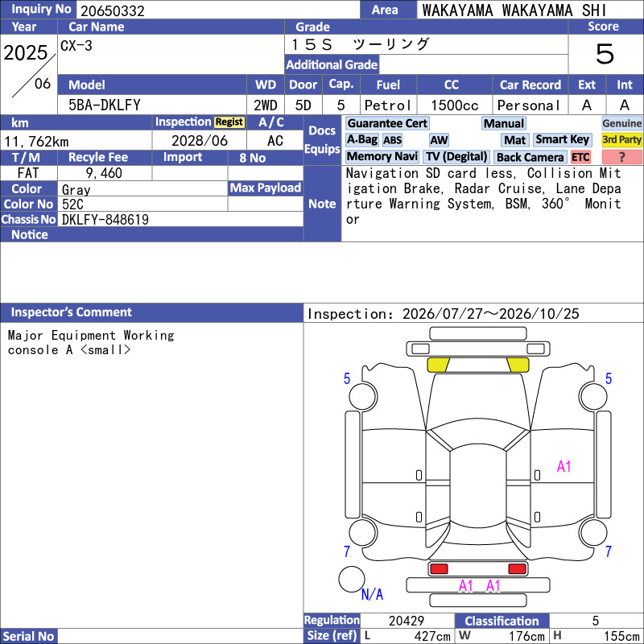Viewport: 644px width, 644px height.
Task: Select the AC air conditioning value
Action: coord(275,141)
